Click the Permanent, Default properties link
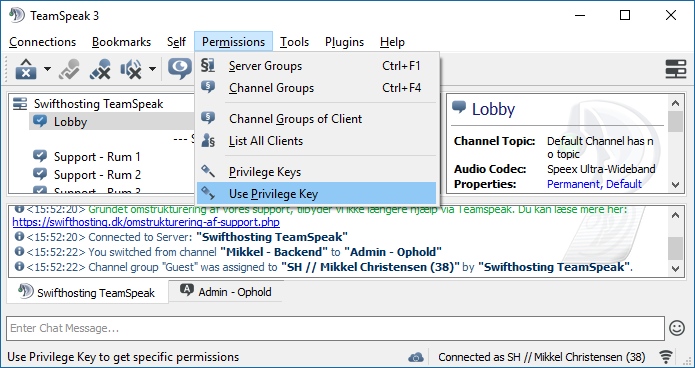Image resolution: width=695 pixels, height=368 pixels. pyautogui.click(x=594, y=184)
